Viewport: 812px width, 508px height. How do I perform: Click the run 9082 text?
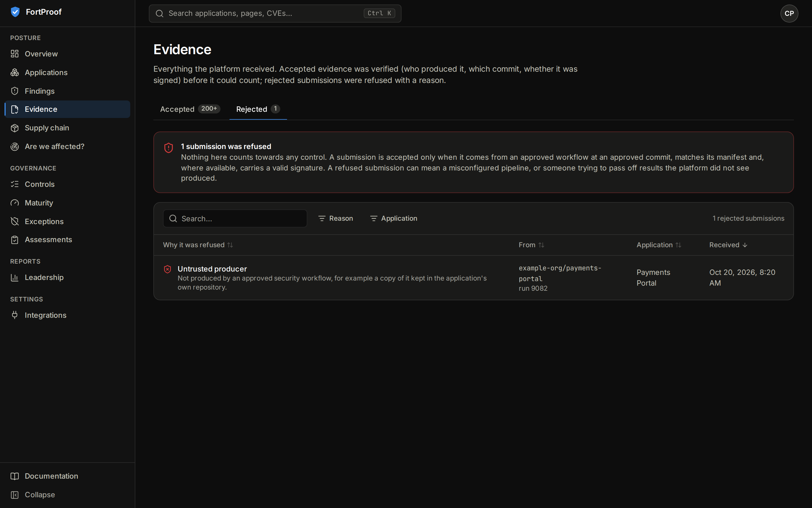pos(533,288)
